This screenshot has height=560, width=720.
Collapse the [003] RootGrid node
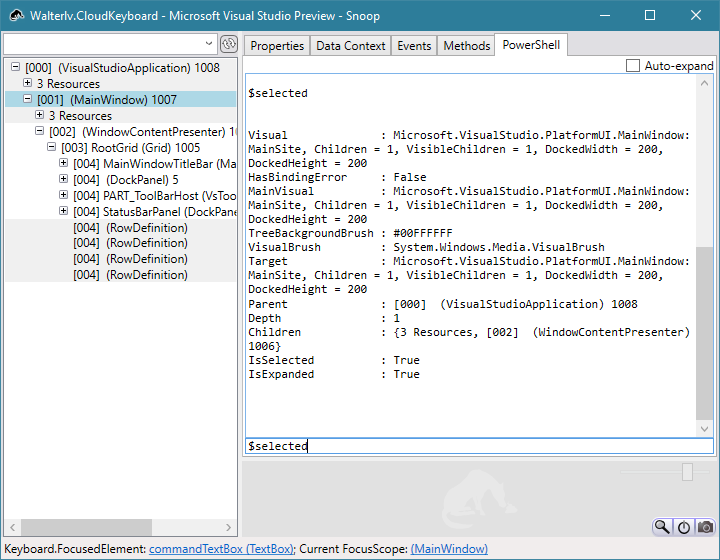click(x=51, y=147)
